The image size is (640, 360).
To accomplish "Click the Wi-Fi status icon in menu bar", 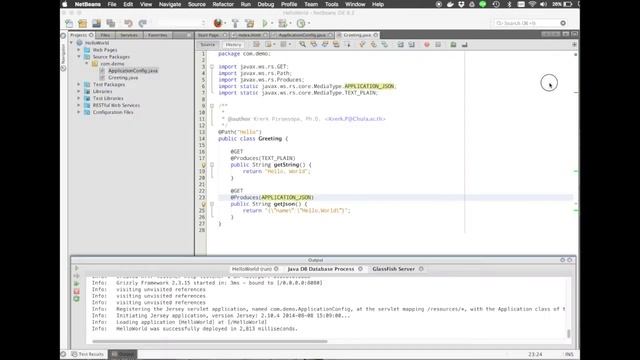I will 532,4.
